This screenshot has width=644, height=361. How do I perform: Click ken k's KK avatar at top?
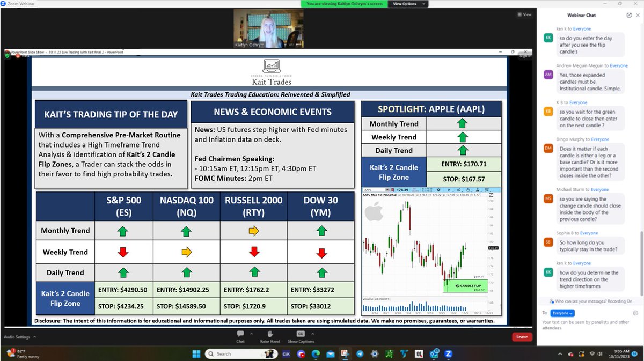coord(548,38)
